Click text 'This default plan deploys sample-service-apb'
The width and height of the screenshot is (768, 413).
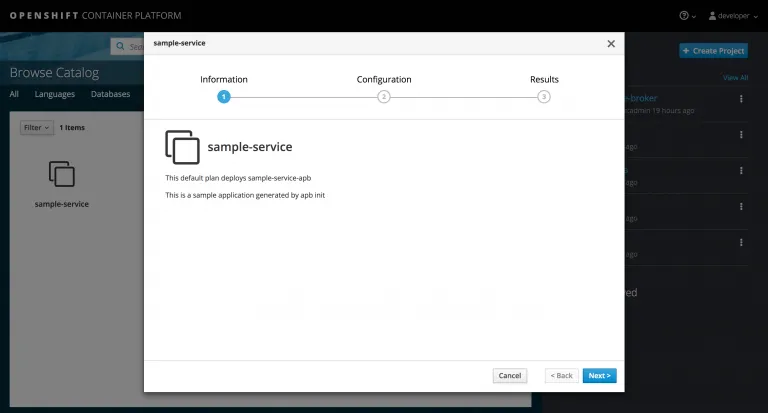point(238,178)
